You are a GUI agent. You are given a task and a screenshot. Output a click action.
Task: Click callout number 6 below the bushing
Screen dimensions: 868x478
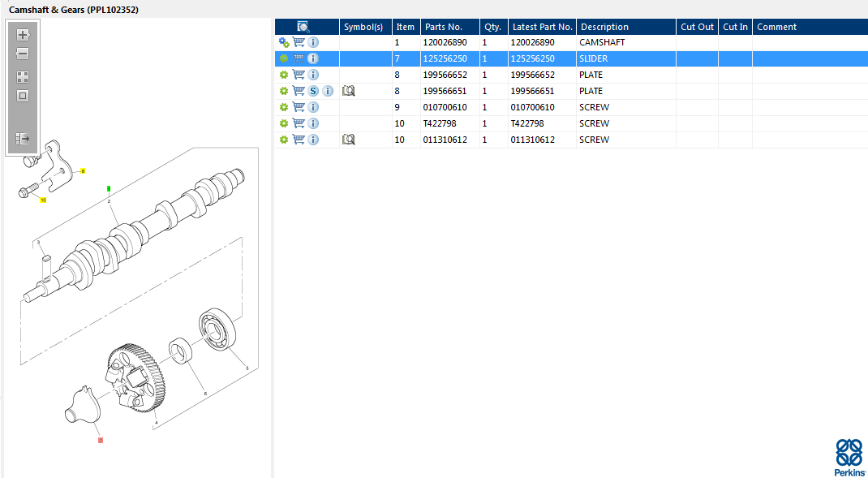point(205,394)
